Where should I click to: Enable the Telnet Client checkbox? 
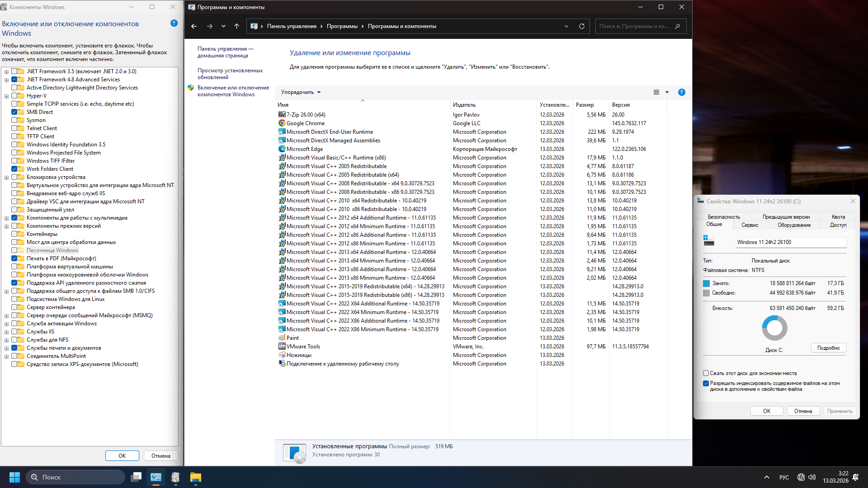[14, 128]
